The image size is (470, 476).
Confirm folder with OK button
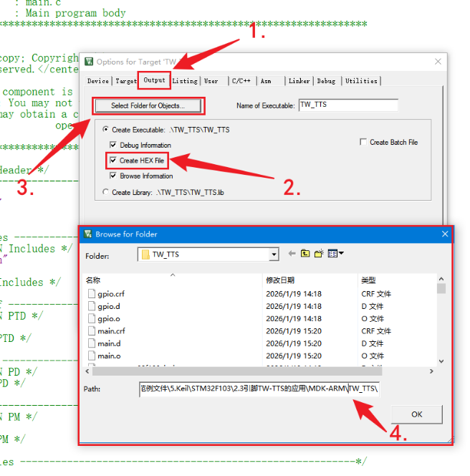coord(416,414)
